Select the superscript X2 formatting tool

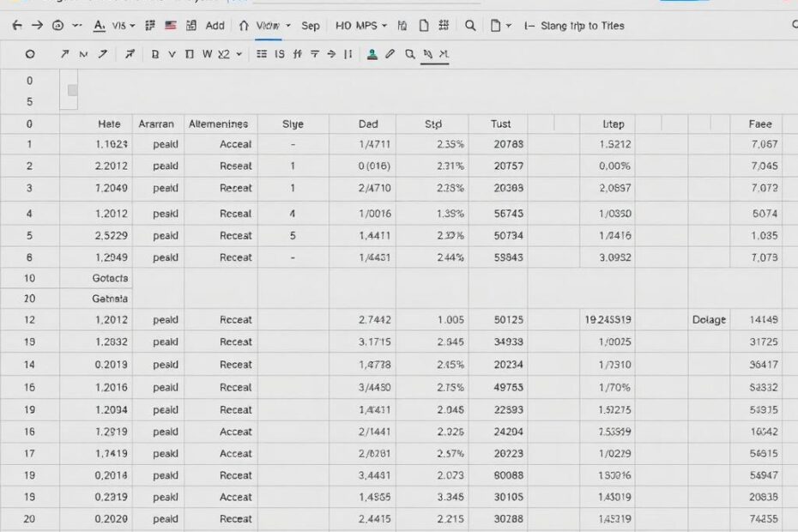(x=223, y=53)
